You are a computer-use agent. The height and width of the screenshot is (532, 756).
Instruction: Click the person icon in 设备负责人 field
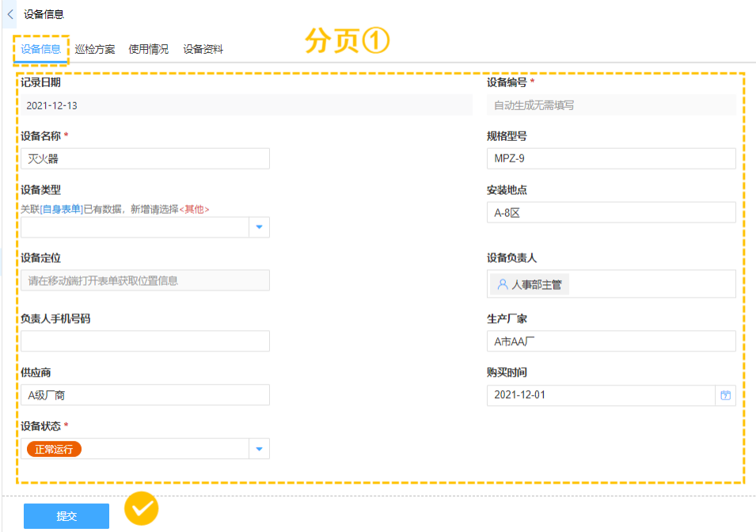(x=502, y=285)
